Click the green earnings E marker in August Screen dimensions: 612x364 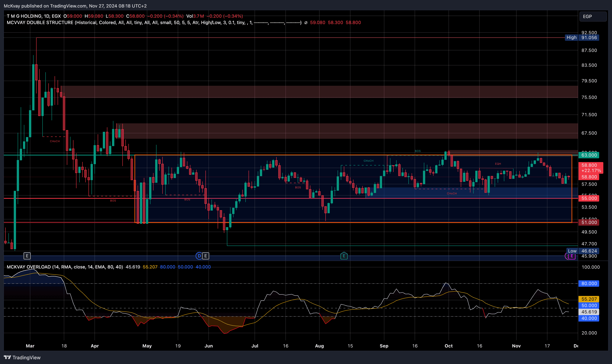click(344, 256)
